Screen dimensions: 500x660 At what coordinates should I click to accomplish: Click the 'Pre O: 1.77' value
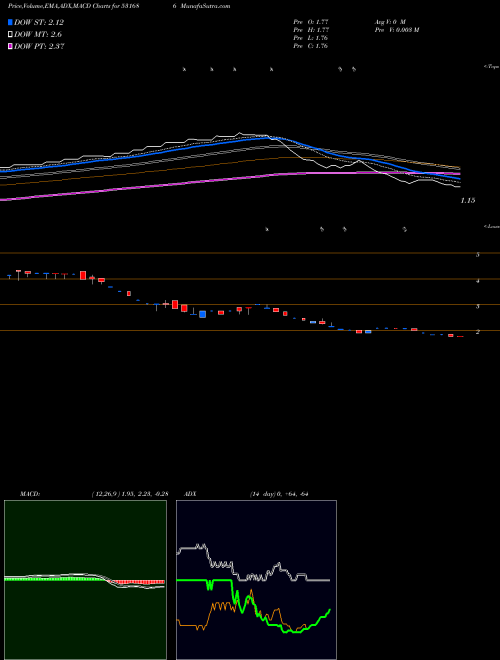(x=311, y=21)
